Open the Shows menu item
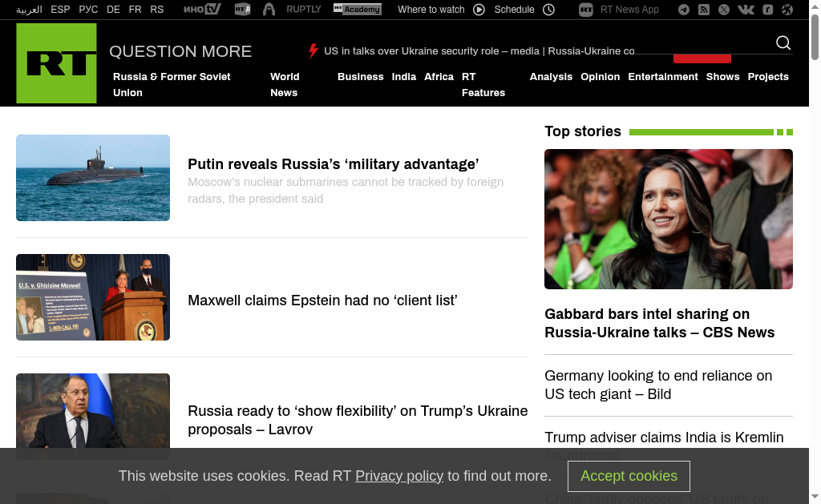This screenshot has height=504, width=821. click(x=722, y=76)
